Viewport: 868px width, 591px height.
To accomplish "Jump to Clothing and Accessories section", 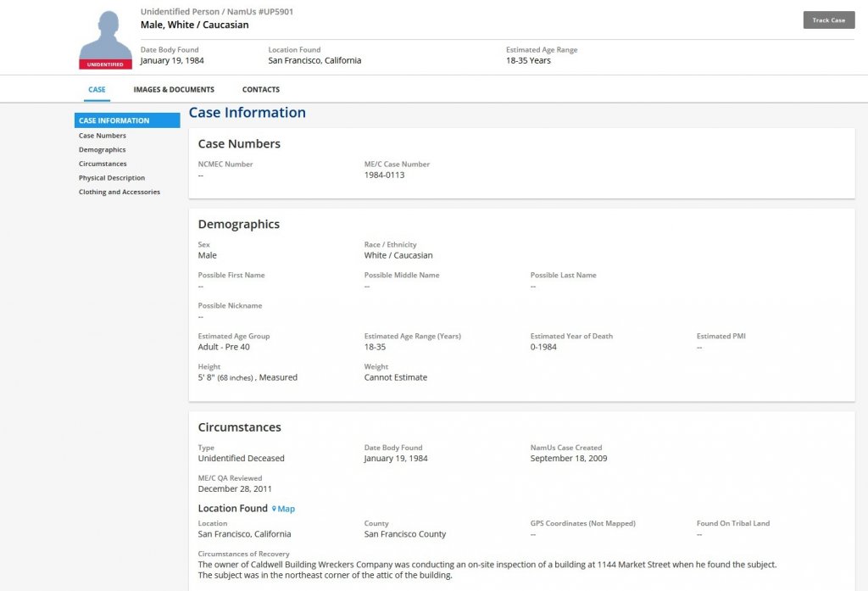I will coord(120,192).
